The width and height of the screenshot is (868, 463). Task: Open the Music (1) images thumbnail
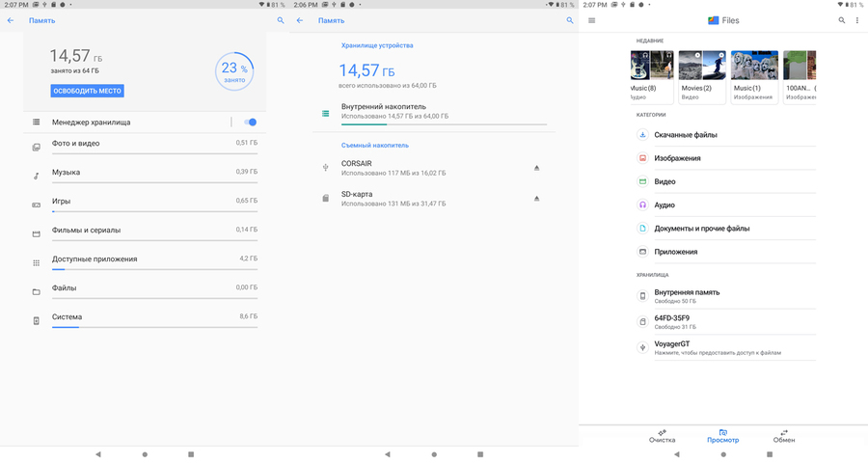754,76
